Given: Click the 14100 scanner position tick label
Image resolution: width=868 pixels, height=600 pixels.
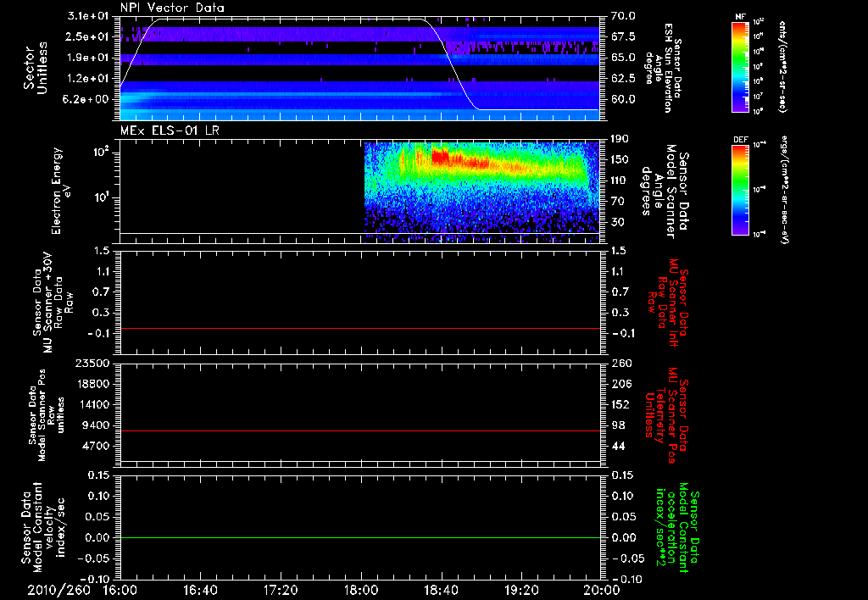Looking at the screenshot, I should point(93,404).
